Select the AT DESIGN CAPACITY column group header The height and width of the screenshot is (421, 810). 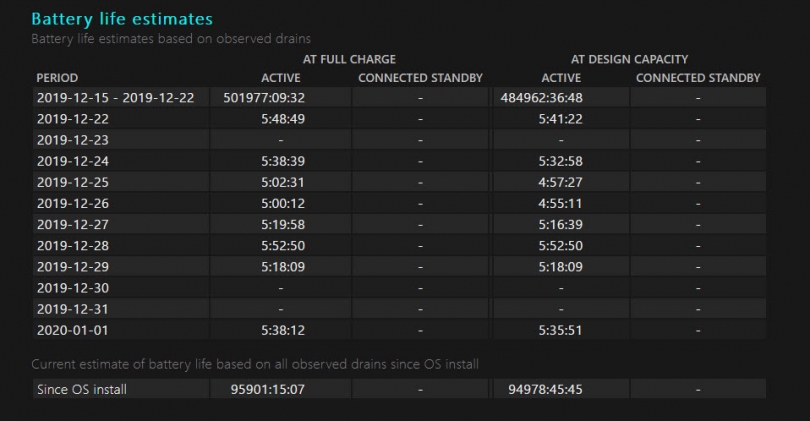click(629, 59)
